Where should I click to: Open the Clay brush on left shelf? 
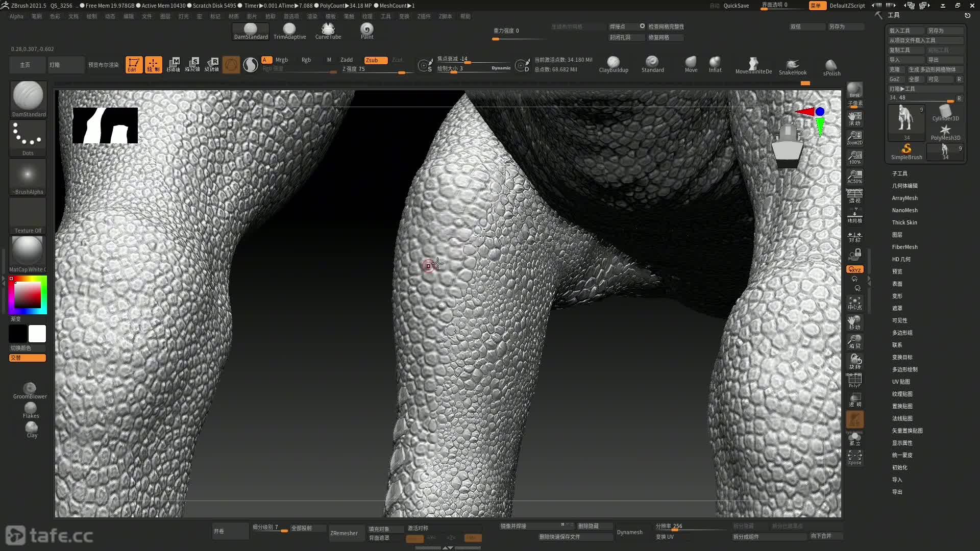click(32, 430)
